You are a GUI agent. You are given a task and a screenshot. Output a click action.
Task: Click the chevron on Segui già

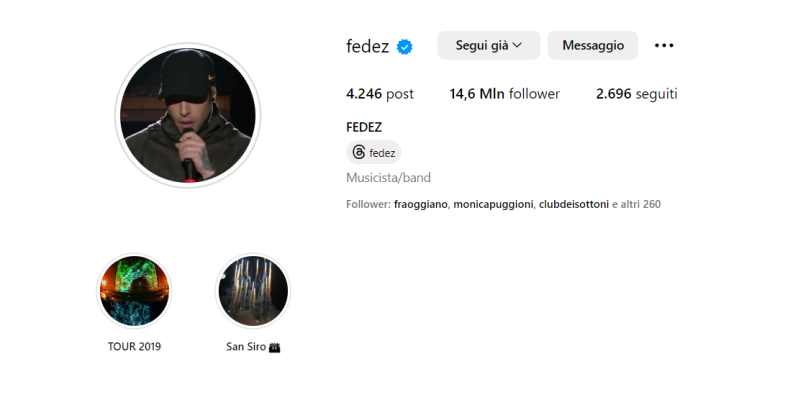(x=517, y=46)
